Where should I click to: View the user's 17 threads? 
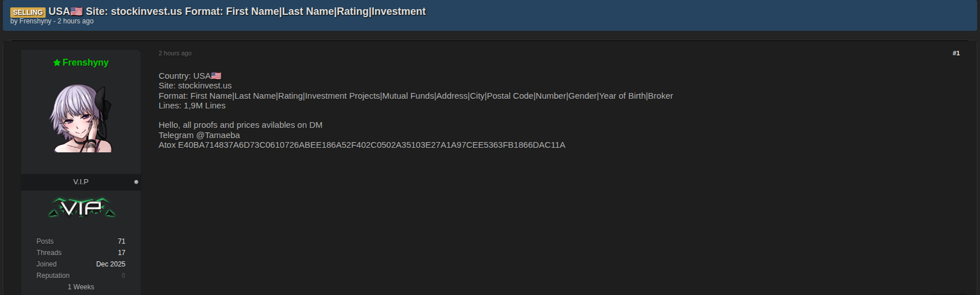click(x=121, y=253)
